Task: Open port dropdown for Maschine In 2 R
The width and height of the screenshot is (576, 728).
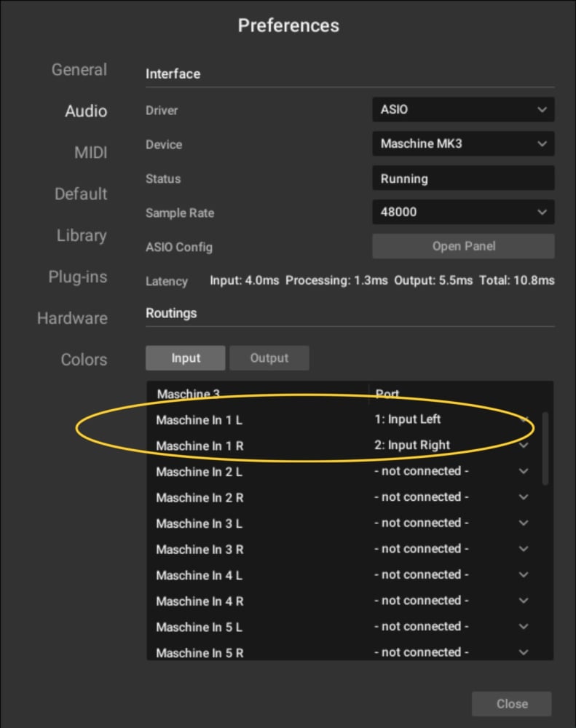Action: [x=524, y=497]
